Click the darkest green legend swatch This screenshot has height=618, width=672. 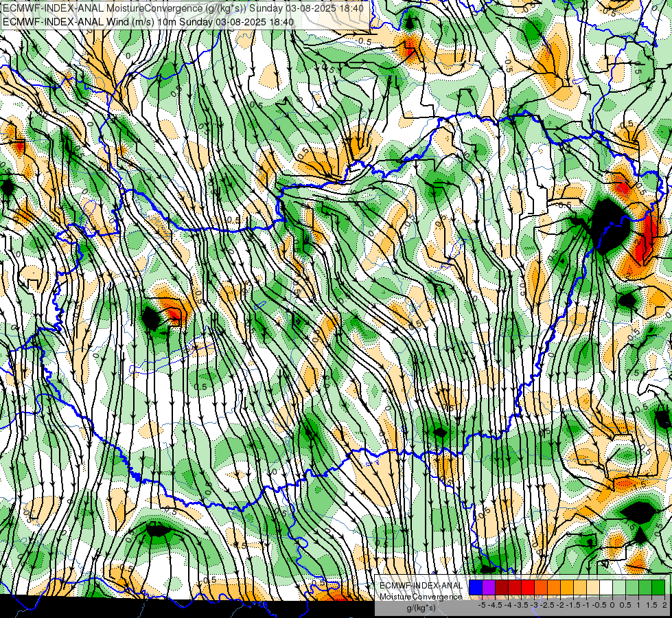658,587
